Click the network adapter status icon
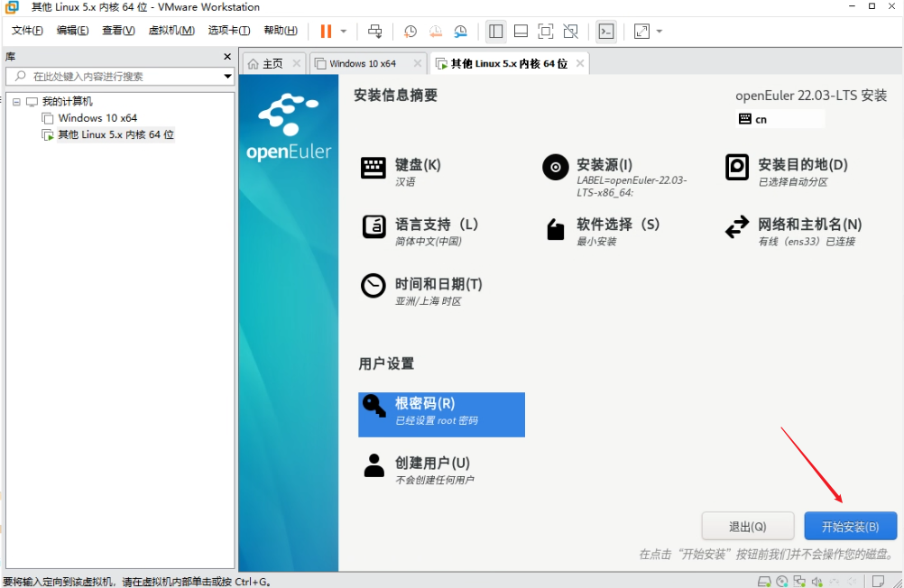This screenshot has height=588, width=904. click(x=799, y=581)
